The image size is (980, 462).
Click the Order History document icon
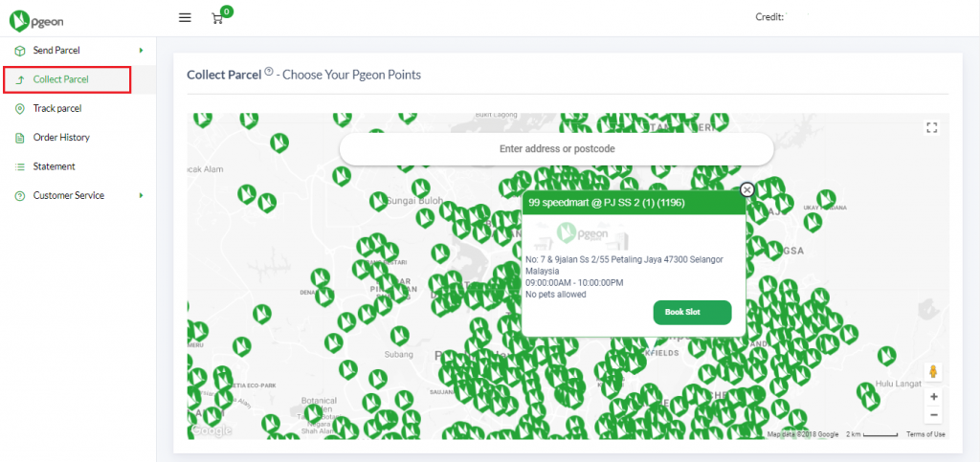pyautogui.click(x=20, y=138)
